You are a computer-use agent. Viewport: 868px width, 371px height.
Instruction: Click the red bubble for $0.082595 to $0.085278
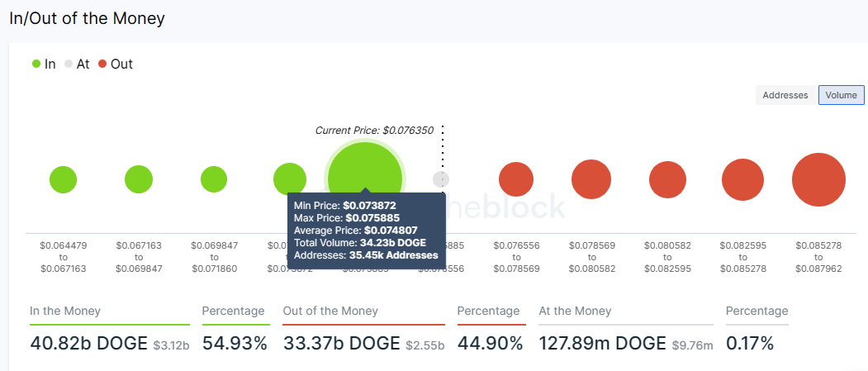pos(743,179)
